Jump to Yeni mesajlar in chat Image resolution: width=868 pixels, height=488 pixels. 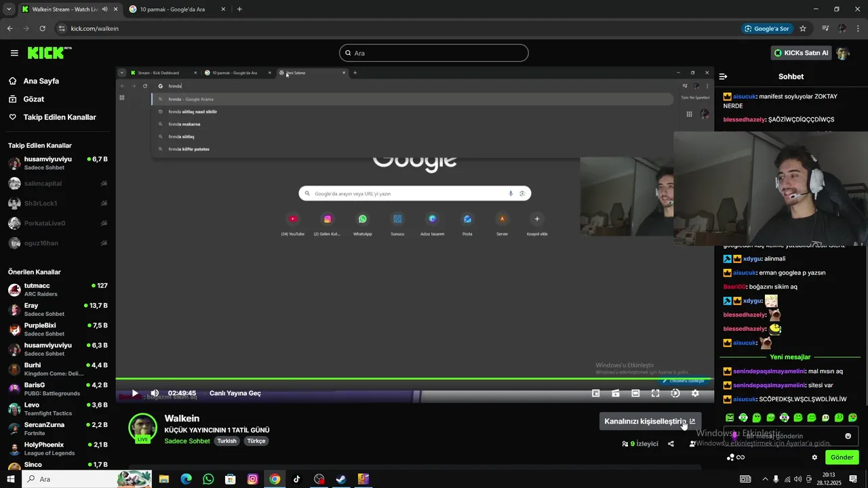click(x=790, y=357)
